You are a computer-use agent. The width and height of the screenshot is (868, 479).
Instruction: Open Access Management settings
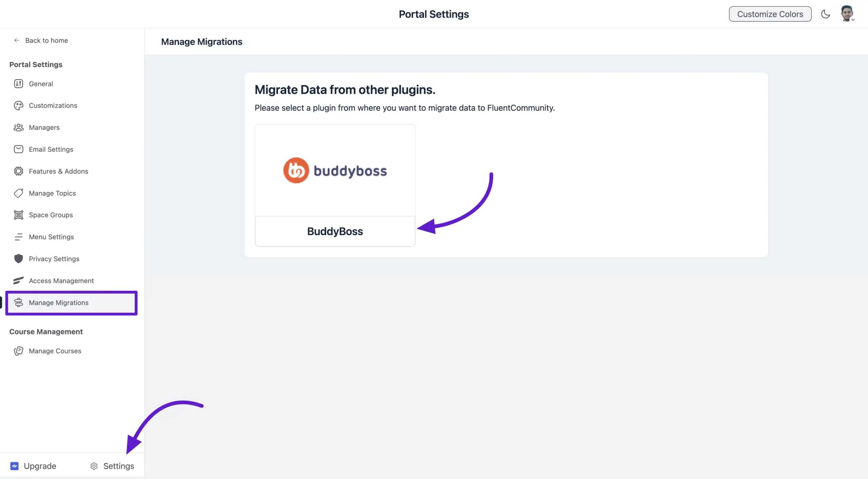click(71, 281)
